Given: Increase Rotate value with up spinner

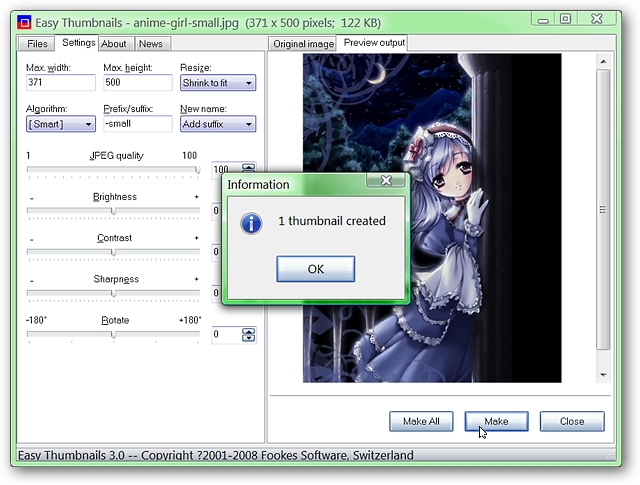Looking at the screenshot, I should pos(248,331).
